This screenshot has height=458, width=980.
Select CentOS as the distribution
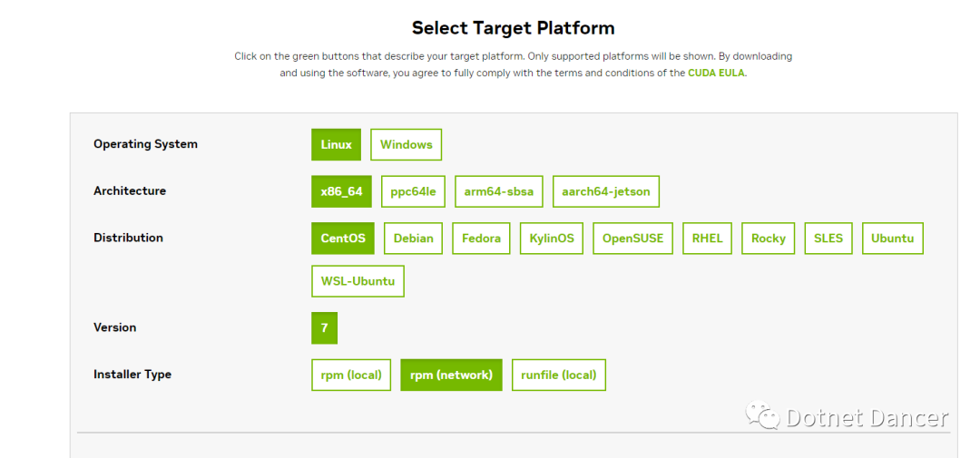pos(343,239)
